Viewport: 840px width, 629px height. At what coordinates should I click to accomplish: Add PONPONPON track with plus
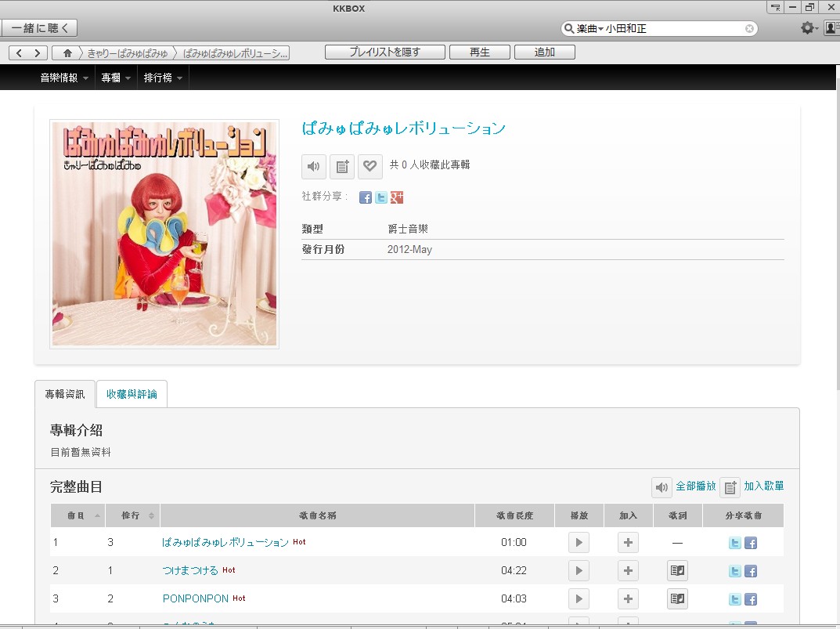coord(628,599)
